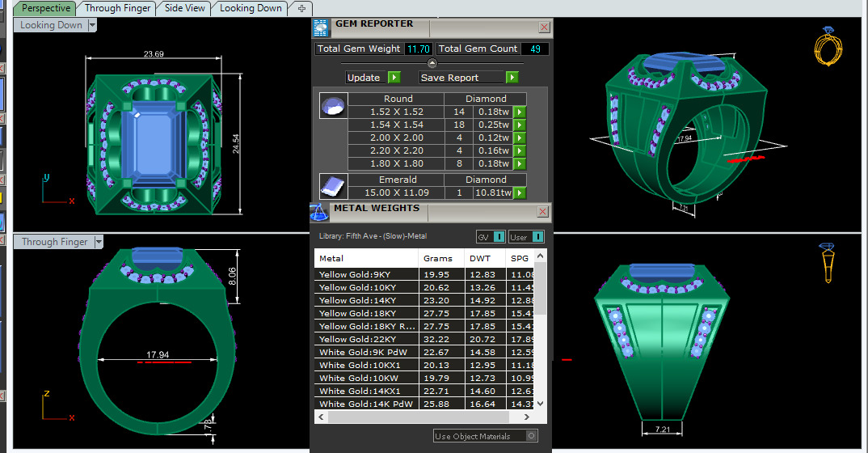868x453 pixels.
Task: Switch to the Side View tab
Action: (x=184, y=8)
